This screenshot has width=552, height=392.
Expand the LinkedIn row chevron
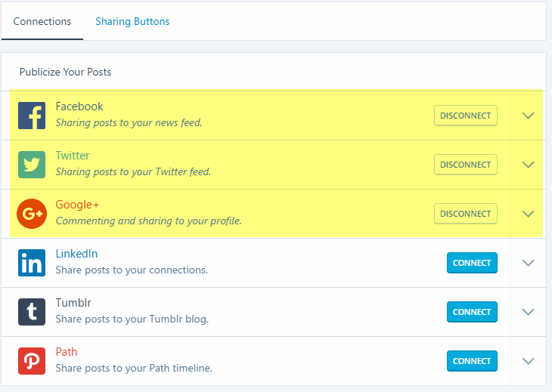[x=528, y=263]
